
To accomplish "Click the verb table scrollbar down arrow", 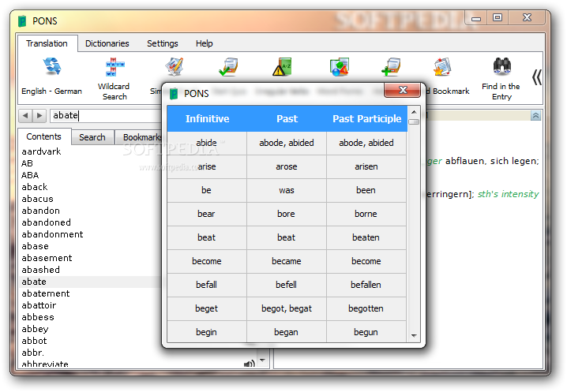I will click(414, 336).
